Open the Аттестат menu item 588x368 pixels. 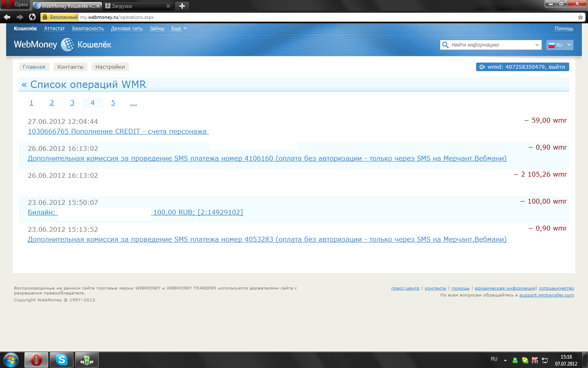point(54,29)
